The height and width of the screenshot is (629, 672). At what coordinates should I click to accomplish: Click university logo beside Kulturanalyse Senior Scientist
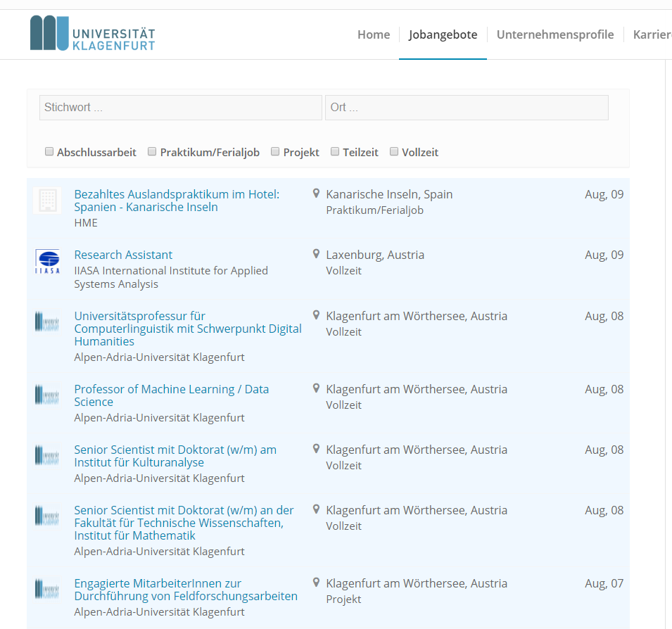(x=47, y=455)
